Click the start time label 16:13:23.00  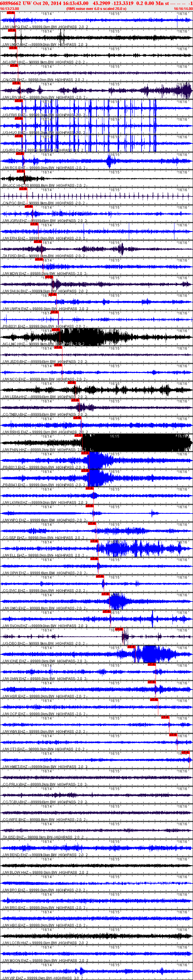[9, 9]
